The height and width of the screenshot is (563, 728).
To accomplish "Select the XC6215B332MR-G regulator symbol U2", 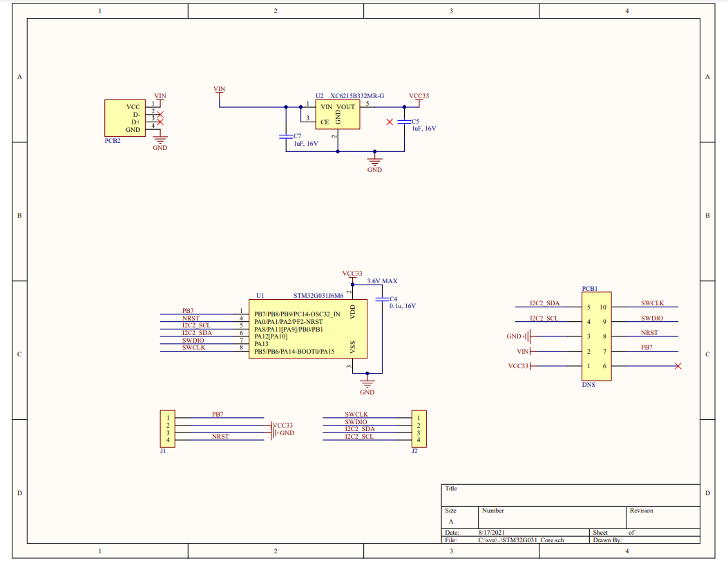I will pyautogui.click(x=338, y=113).
